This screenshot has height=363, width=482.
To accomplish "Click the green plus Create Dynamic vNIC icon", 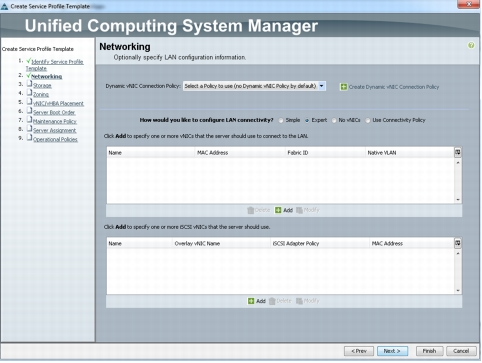I will [x=343, y=87].
